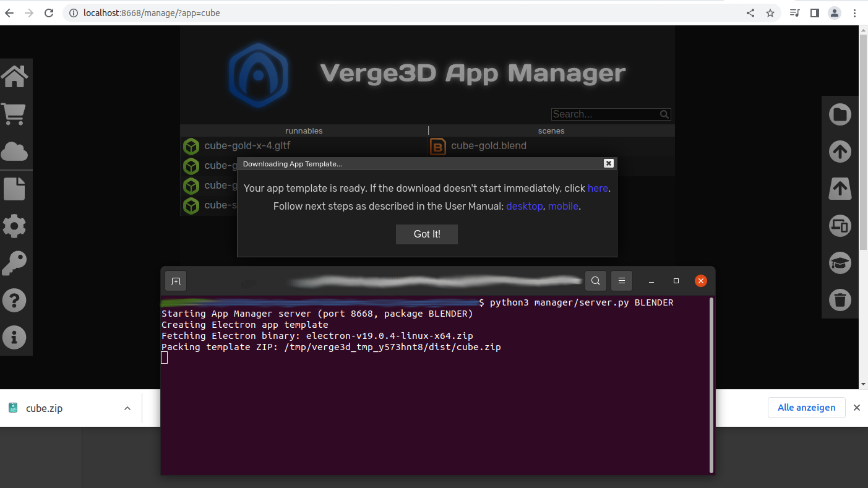This screenshot has width=868, height=488.
Task: Click the upload arrow circle icon
Action: pos(840,152)
